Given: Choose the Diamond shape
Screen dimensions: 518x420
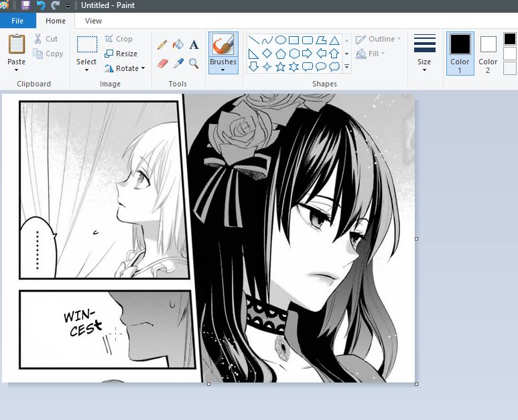Looking at the screenshot, I should [x=267, y=53].
